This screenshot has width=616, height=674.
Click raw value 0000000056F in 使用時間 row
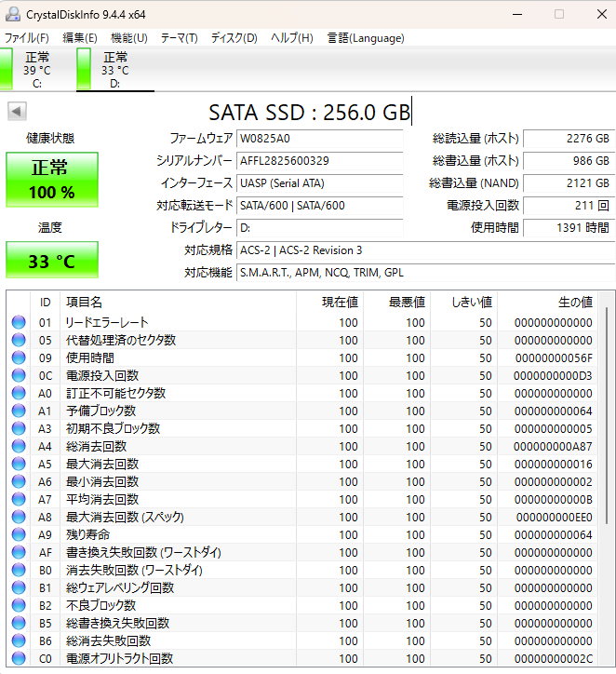[x=554, y=358]
